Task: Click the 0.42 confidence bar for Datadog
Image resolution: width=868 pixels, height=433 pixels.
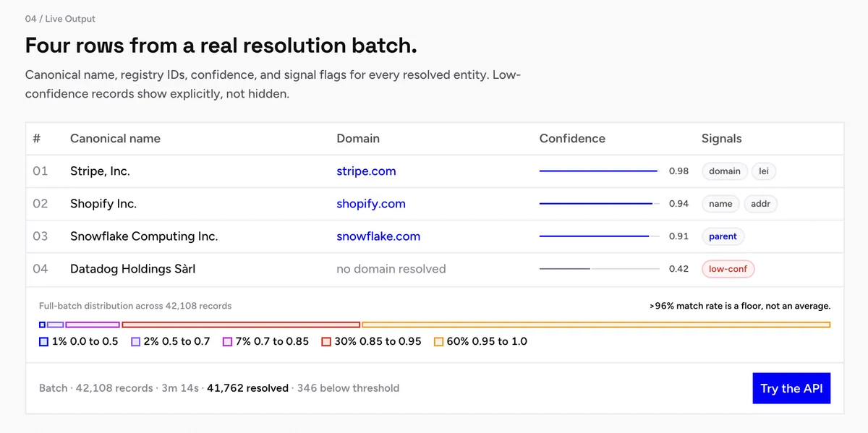Action: [x=600, y=269]
